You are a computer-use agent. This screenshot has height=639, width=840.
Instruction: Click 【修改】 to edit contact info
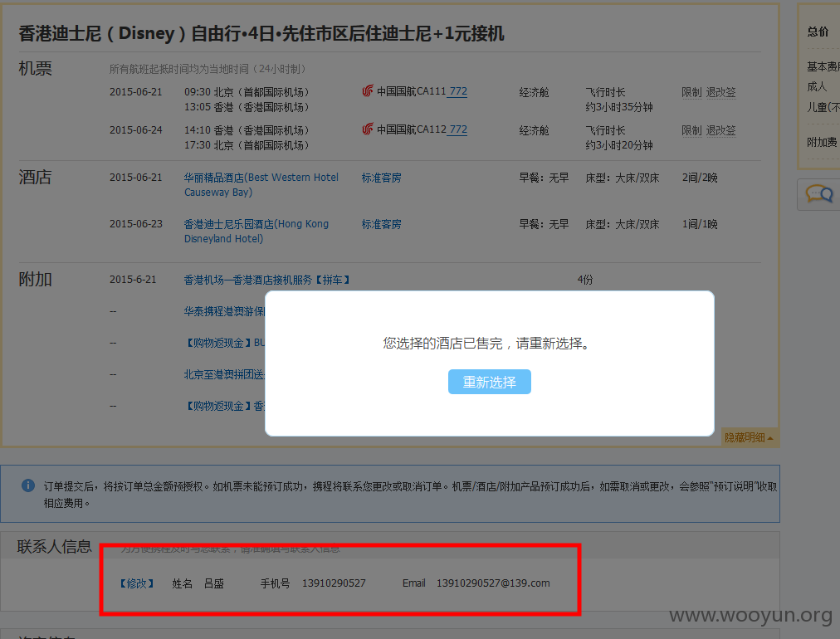tap(137, 583)
